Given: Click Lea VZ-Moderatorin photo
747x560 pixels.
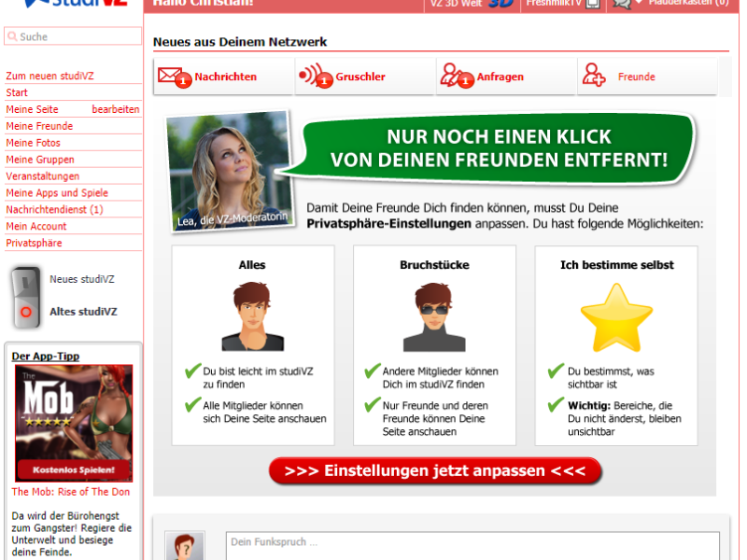Looking at the screenshot, I should point(230,172).
